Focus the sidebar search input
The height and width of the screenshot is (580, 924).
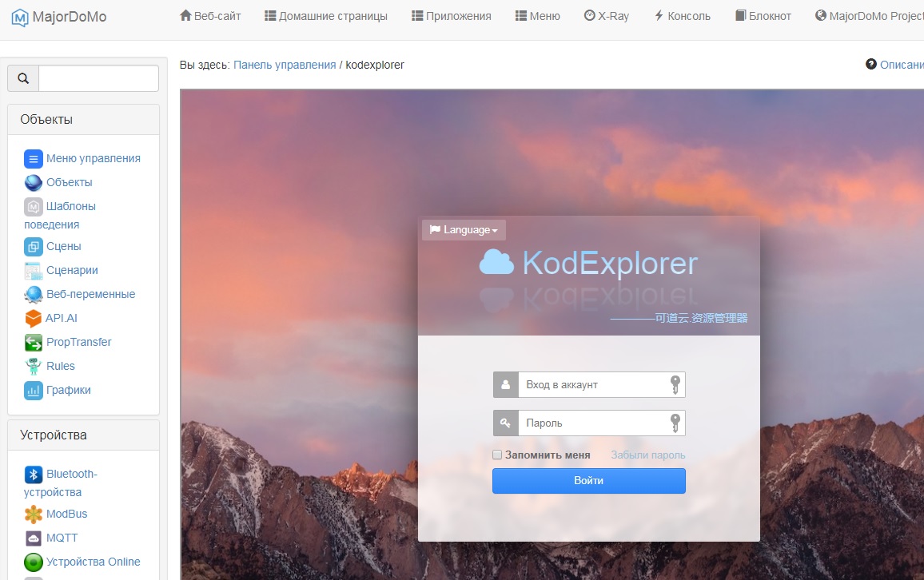98,78
